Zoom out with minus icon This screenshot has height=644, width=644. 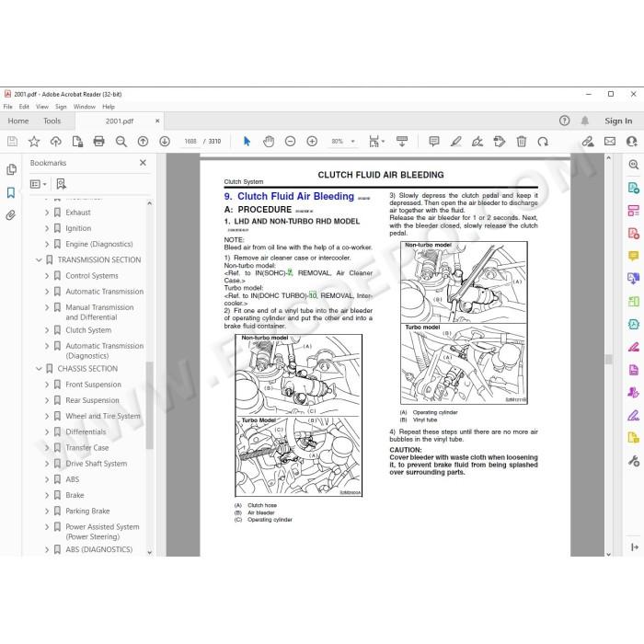(291, 142)
